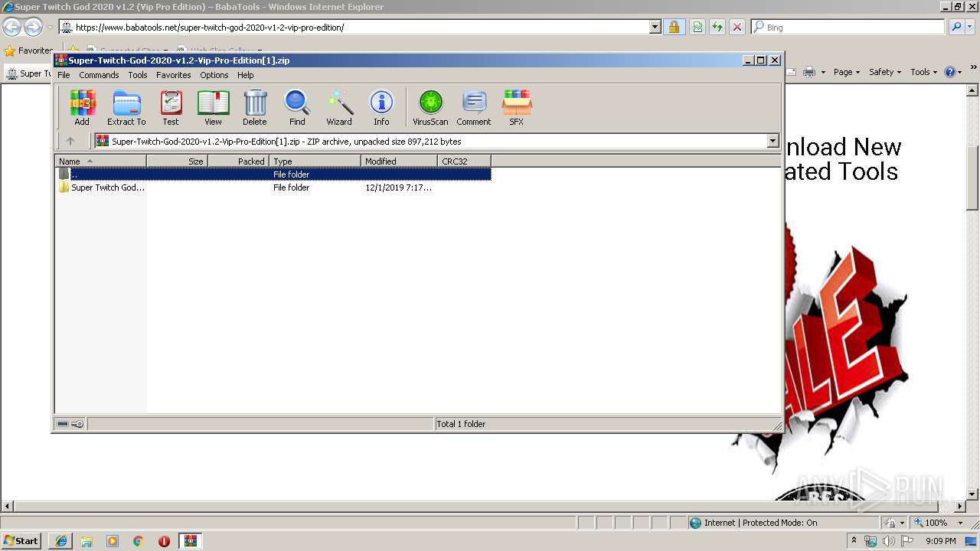Screen dimensions: 980x551
Task: Expand the archive path dropdown
Action: tap(773, 141)
